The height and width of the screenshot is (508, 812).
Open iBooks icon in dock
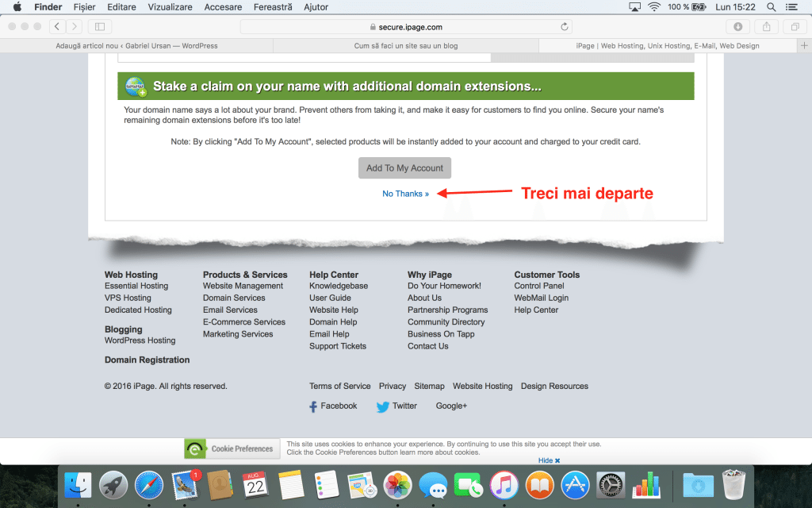539,486
